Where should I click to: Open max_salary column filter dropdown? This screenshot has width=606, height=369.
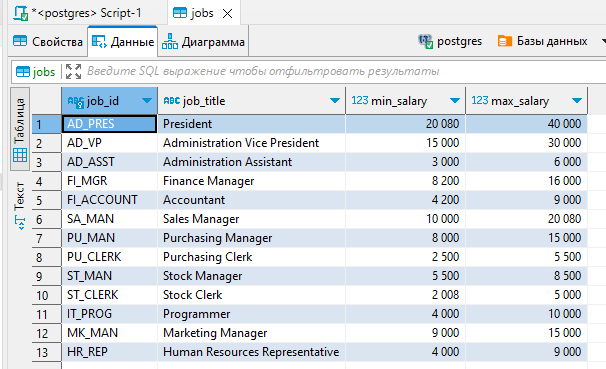(577, 101)
